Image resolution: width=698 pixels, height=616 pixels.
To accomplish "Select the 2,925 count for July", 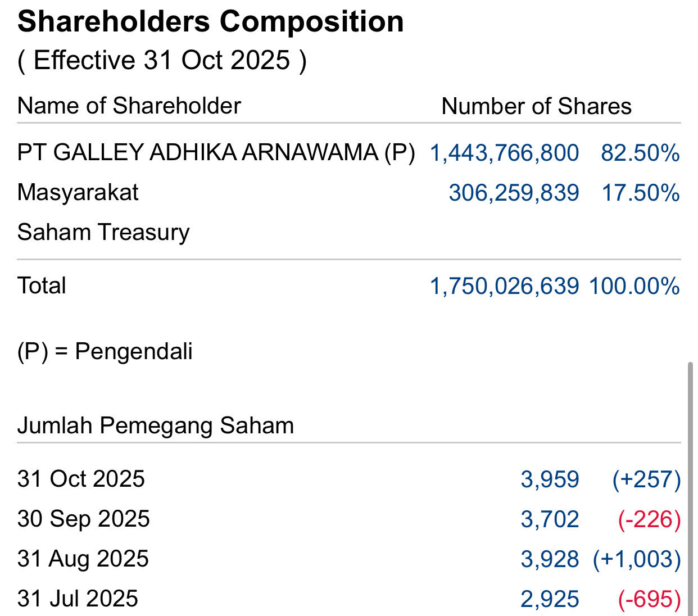I will click(550, 599).
